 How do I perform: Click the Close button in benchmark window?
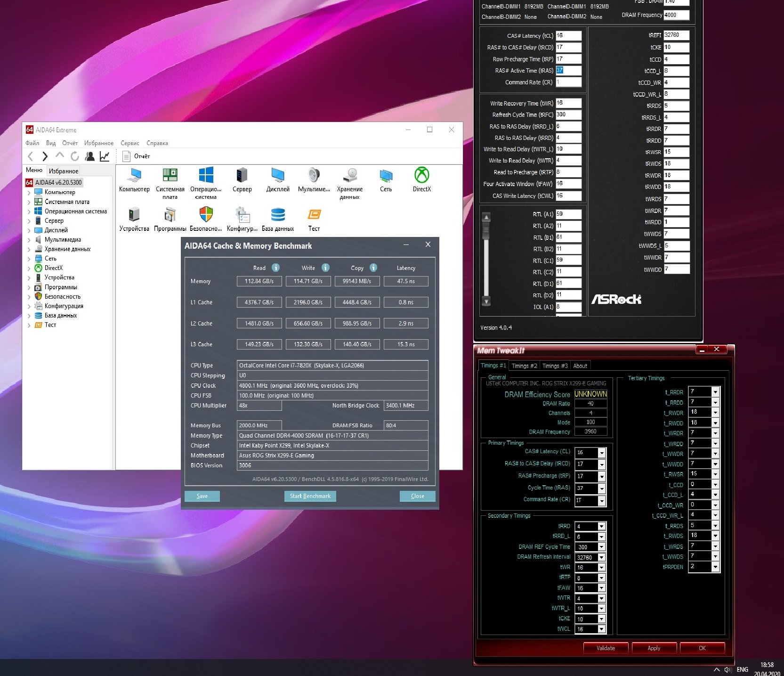point(417,496)
